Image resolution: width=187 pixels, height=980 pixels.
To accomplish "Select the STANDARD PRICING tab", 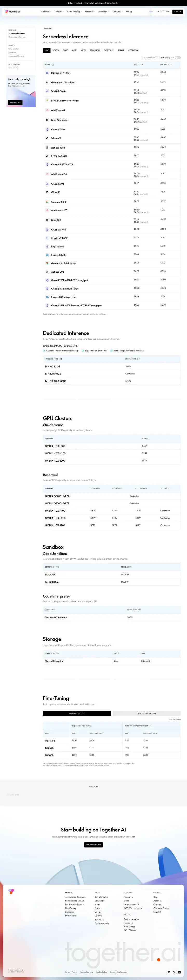I will coord(77,713).
